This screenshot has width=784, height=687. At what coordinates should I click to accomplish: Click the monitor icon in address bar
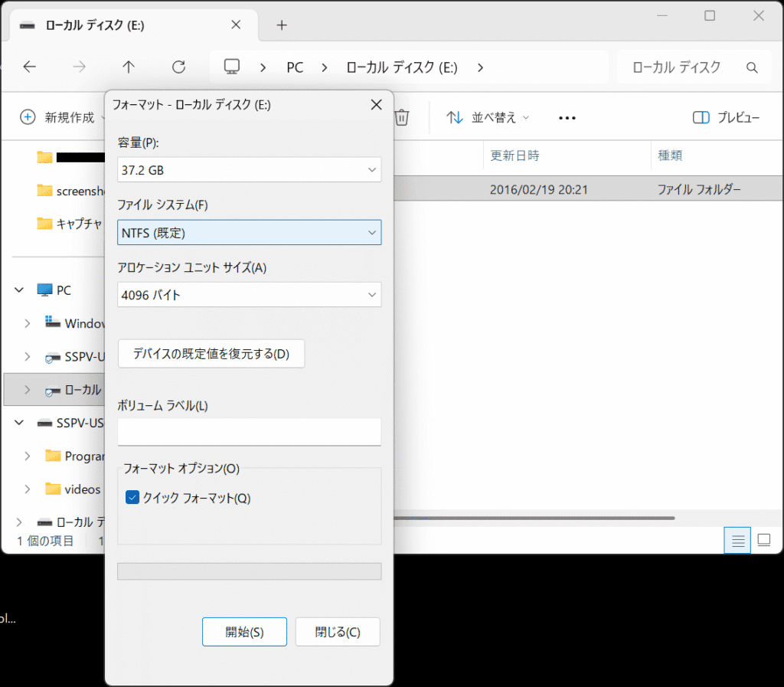click(231, 67)
